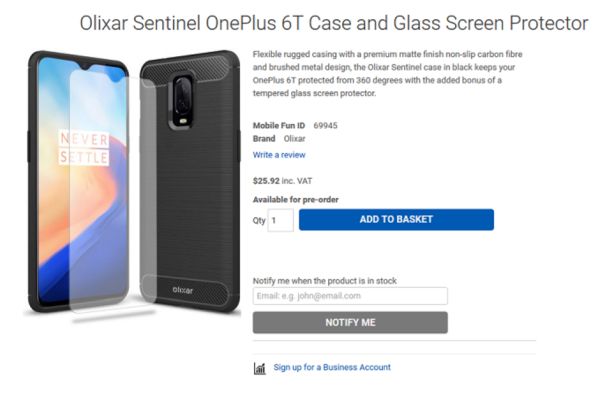
Task: Open the Write a review link
Action: point(279,155)
